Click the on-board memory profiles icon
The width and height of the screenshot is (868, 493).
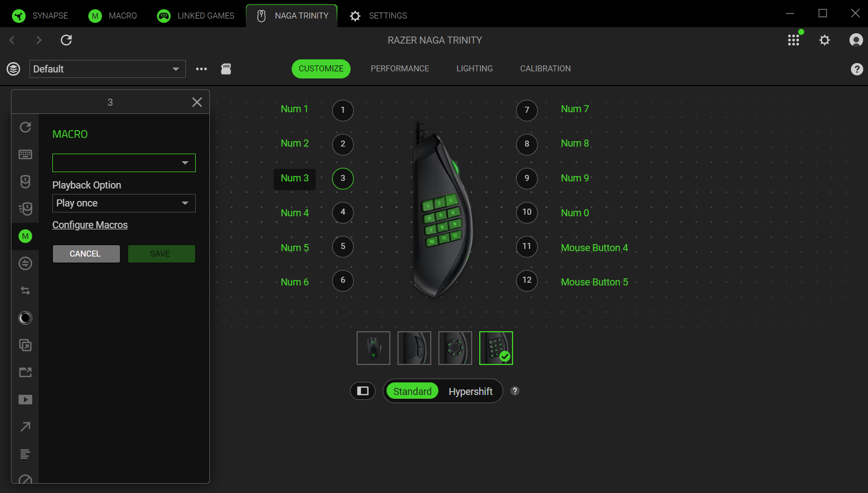tap(226, 69)
